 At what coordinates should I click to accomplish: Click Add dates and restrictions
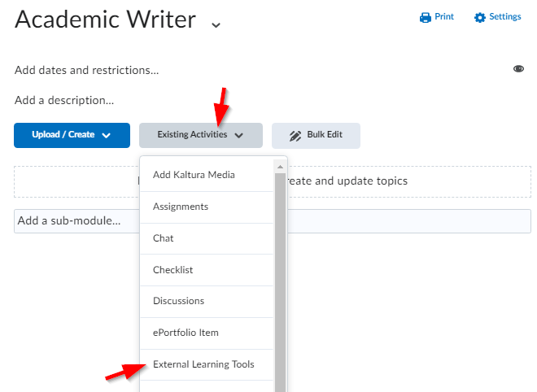click(x=86, y=70)
